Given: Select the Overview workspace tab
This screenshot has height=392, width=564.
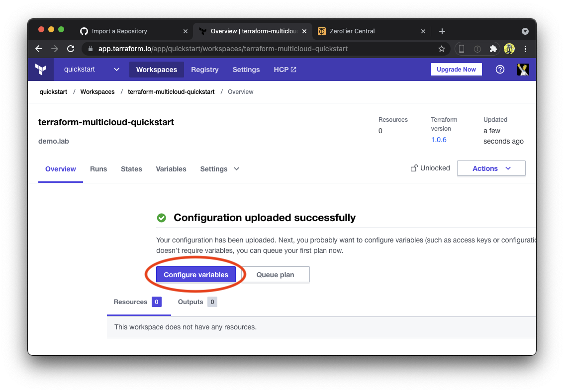Looking at the screenshot, I should point(61,169).
